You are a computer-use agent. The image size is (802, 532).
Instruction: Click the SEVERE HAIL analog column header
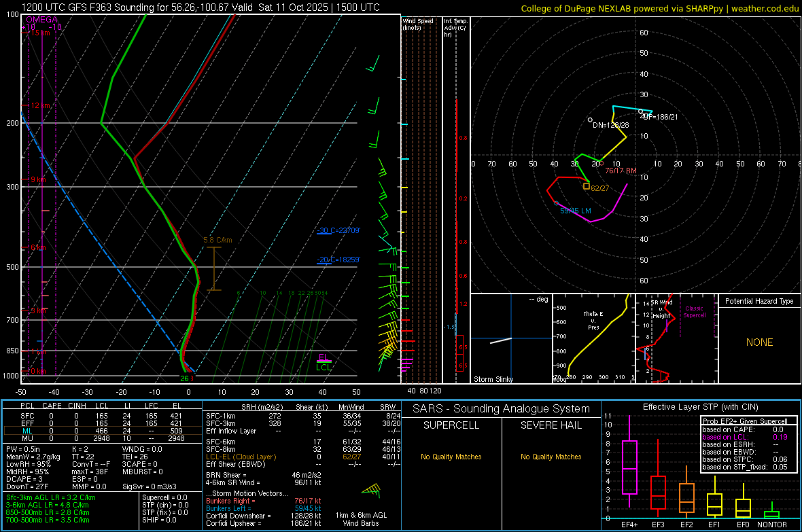pos(551,425)
